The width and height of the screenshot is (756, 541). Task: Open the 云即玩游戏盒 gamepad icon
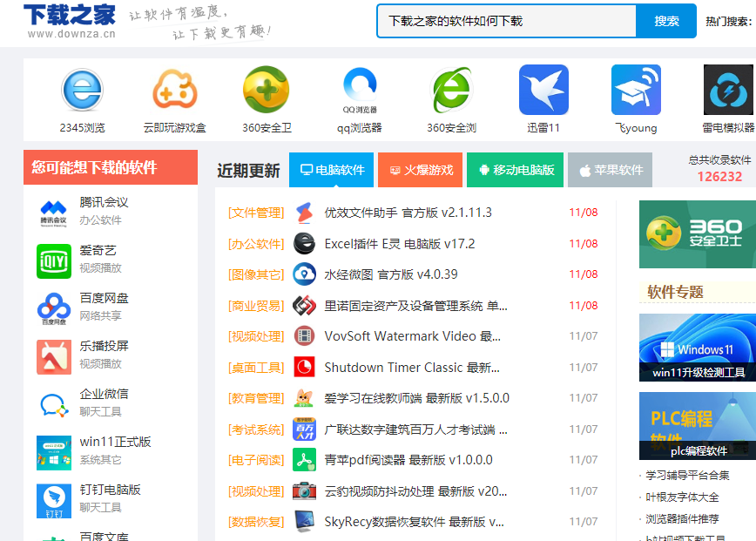[x=175, y=91]
